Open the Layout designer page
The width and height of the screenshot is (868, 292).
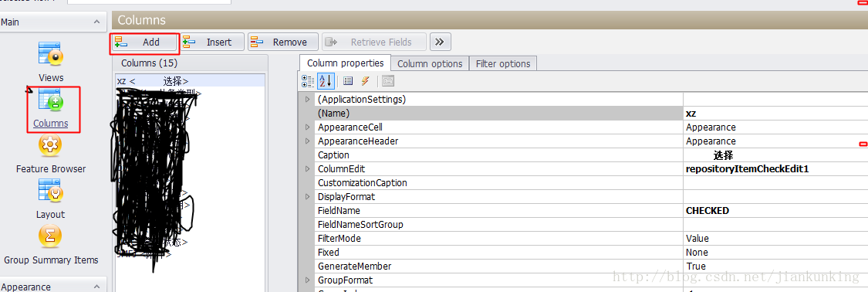click(x=51, y=199)
